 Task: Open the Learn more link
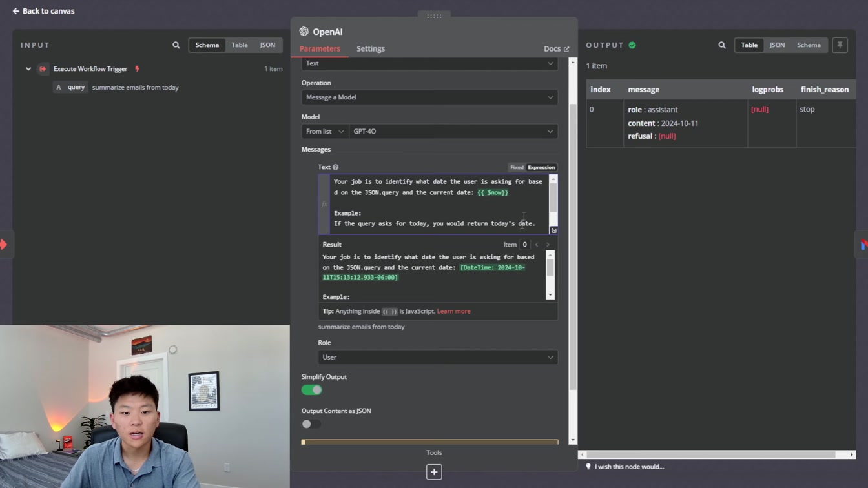[x=454, y=311]
